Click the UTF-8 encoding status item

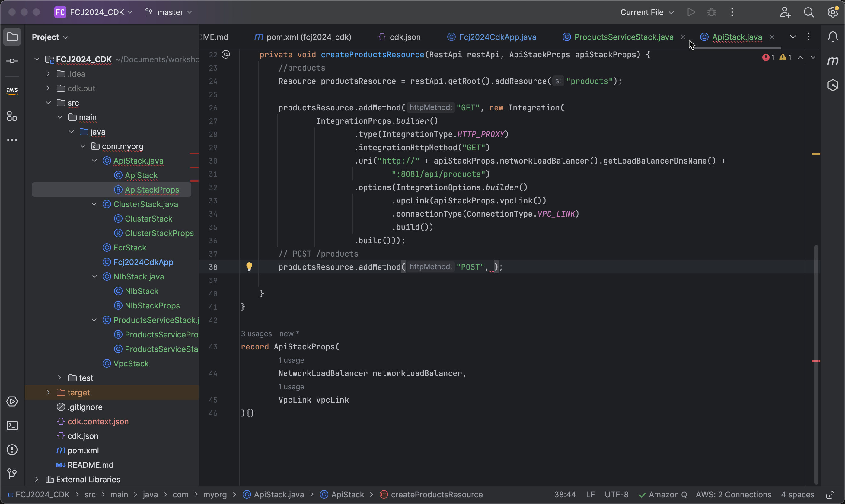(616, 495)
